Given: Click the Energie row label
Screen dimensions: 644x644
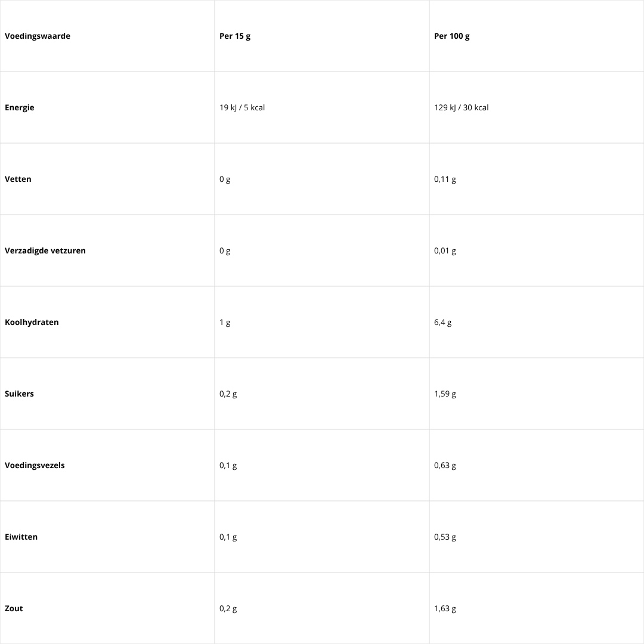Looking at the screenshot, I should [20, 108].
